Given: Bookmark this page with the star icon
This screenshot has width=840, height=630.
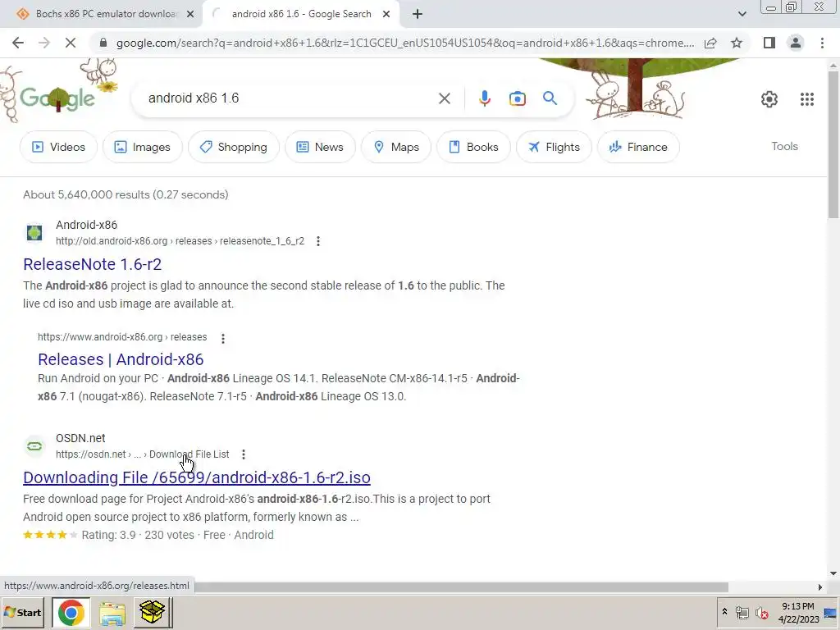Looking at the screenshot, I should point(737,43).
